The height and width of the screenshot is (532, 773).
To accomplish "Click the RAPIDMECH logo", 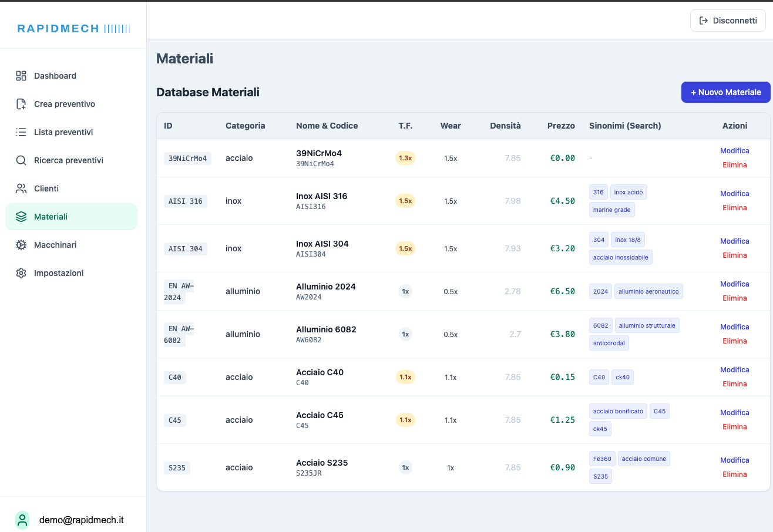I will pyautogui.click(x=73, y=28).
